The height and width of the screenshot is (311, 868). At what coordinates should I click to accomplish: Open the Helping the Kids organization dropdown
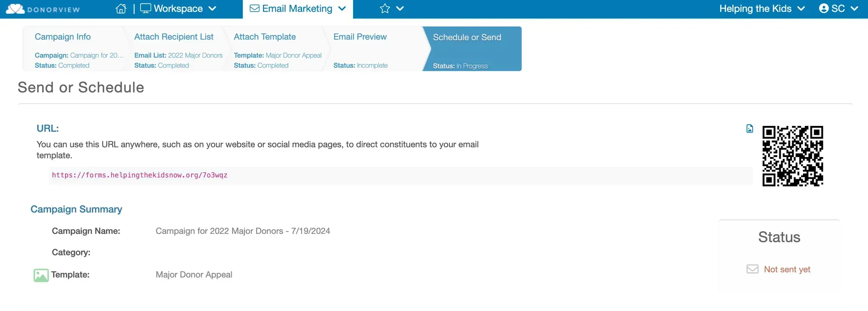(762, 9)
